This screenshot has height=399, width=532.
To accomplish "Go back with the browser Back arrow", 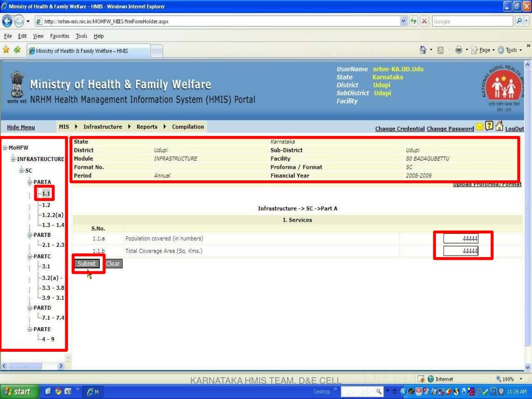I will point(7,21).
